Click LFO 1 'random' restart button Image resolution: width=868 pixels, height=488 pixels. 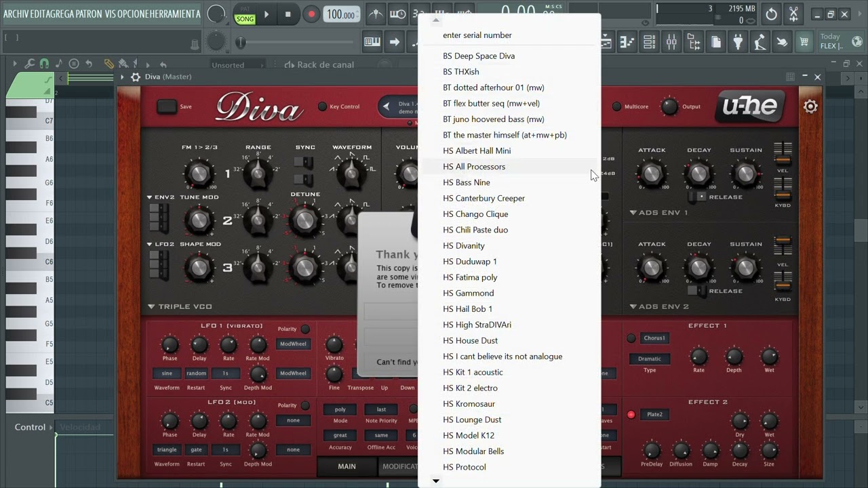(x=196, y=373)
